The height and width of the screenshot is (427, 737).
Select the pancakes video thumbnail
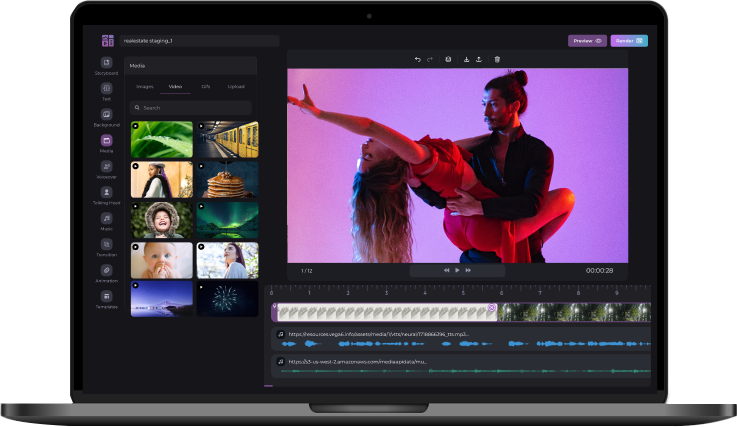pos(227,180)
